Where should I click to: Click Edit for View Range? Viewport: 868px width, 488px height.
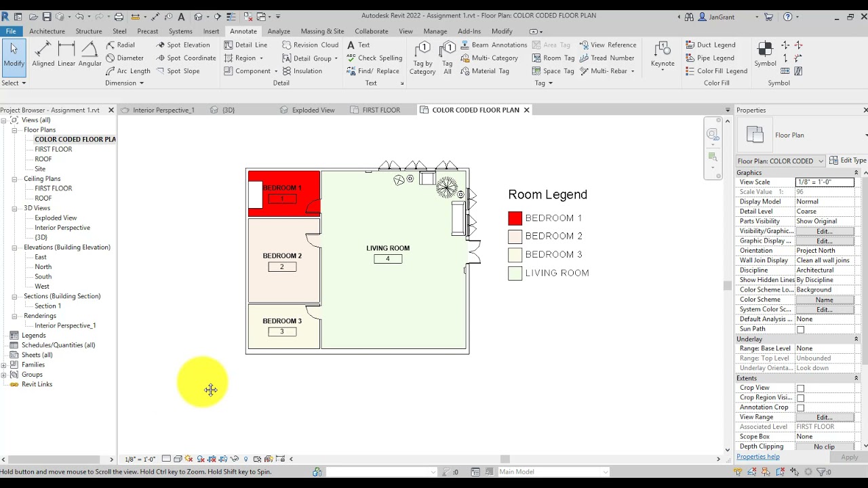[x=825, y=418]
